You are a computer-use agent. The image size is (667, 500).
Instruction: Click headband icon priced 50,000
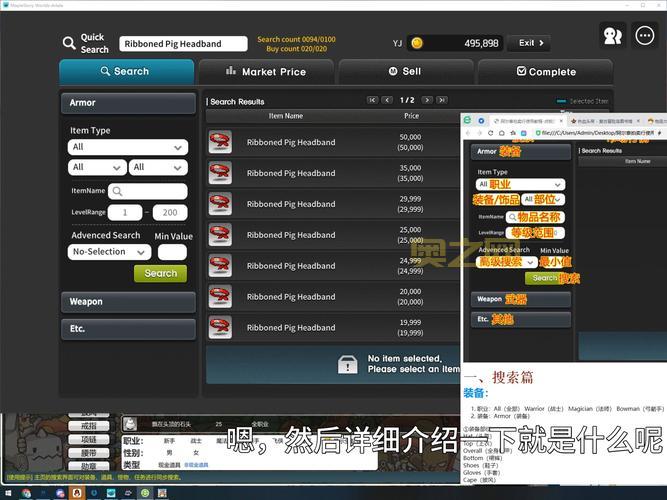(220, 142)
